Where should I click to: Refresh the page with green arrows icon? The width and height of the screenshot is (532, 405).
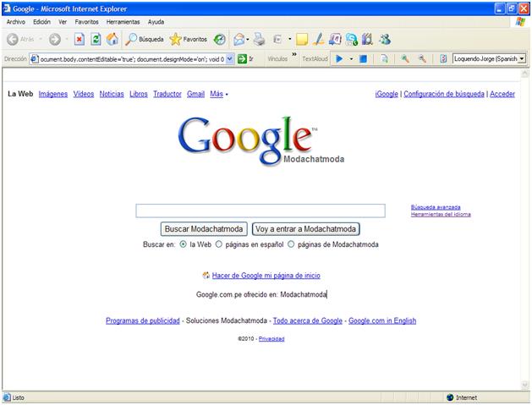(x=96, y=40)
